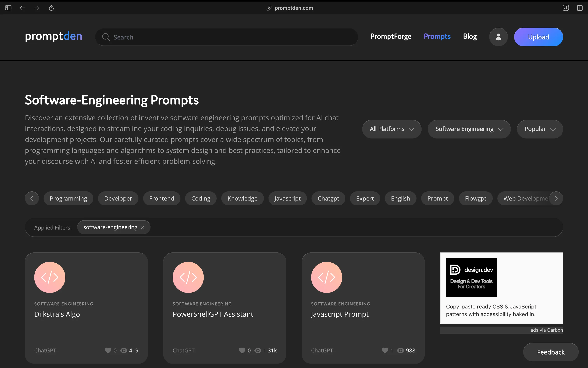Click the views eye icon on Dijkstra's Algo card
The width and height of the screenshot is (588, 368).
pyautogui.click(x=124, y=350)
